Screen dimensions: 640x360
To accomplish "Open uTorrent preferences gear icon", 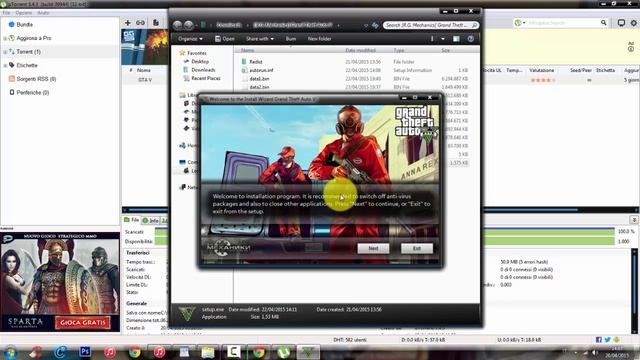I will (x=634, y=23).
